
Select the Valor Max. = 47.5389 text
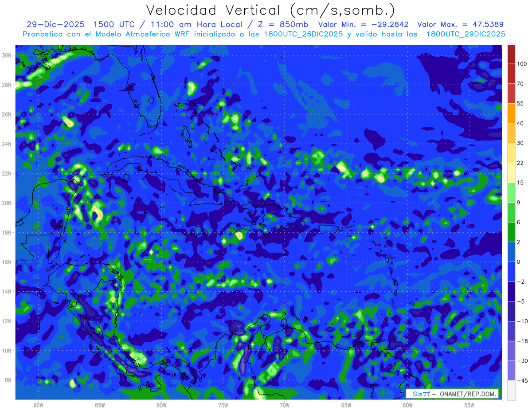pos(460,24)
